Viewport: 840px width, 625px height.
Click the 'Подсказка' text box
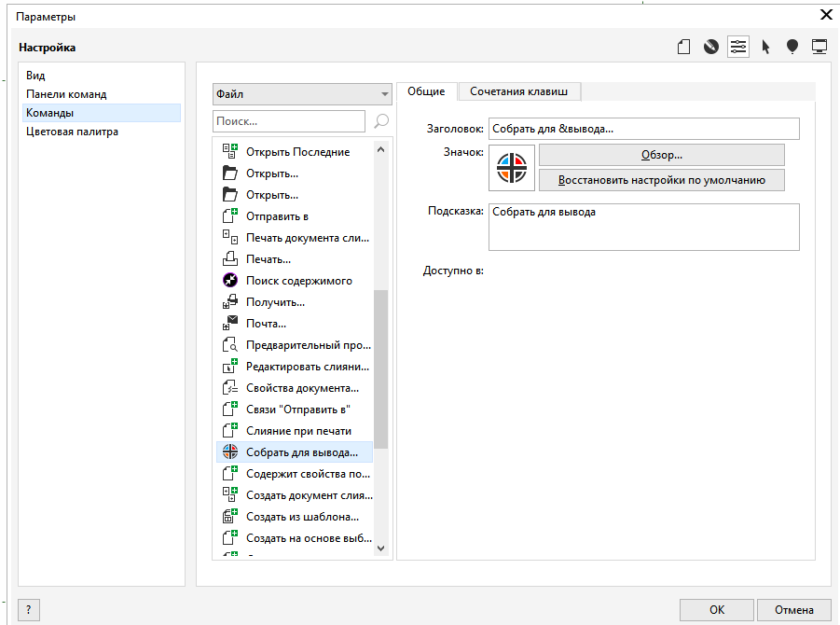[x=644, y=227]
